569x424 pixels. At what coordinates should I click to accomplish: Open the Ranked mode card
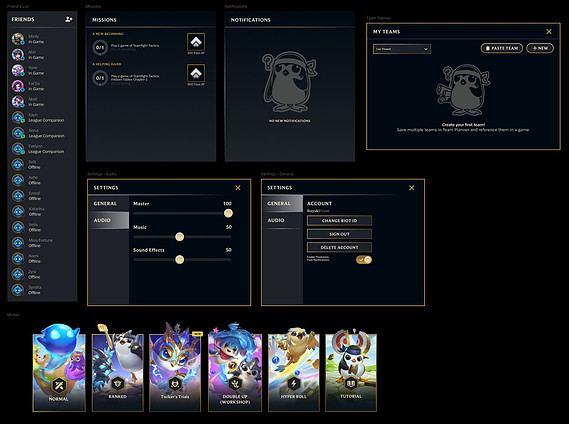pyautogui.click(x=118, y=372)
